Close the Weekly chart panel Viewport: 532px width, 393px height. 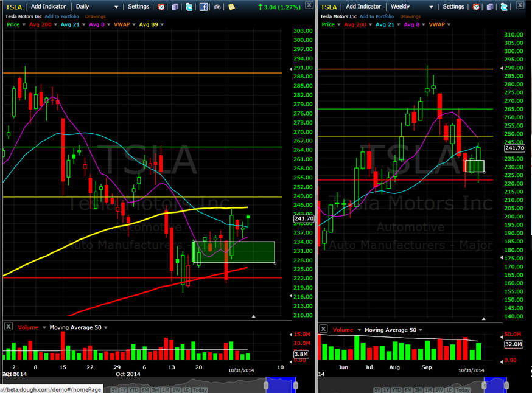pyautogui.click(x=520, y=4)
